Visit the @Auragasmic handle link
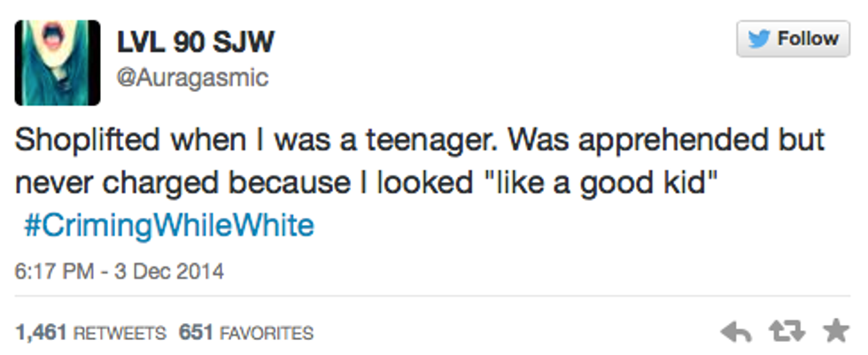This screenshot has width=868, height=355. pos(192,79)
